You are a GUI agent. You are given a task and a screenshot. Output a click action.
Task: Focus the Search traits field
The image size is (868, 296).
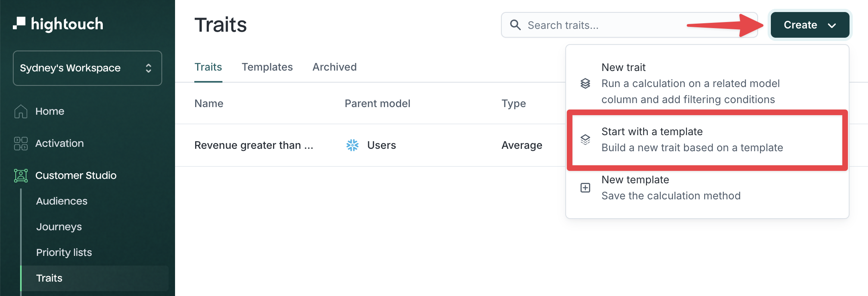(x=602, y=25)
